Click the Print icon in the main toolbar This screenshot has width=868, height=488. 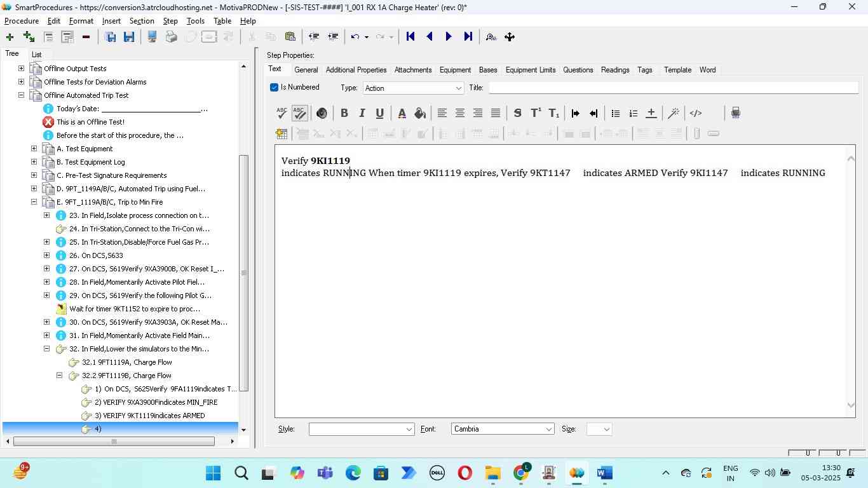[171, 37]
